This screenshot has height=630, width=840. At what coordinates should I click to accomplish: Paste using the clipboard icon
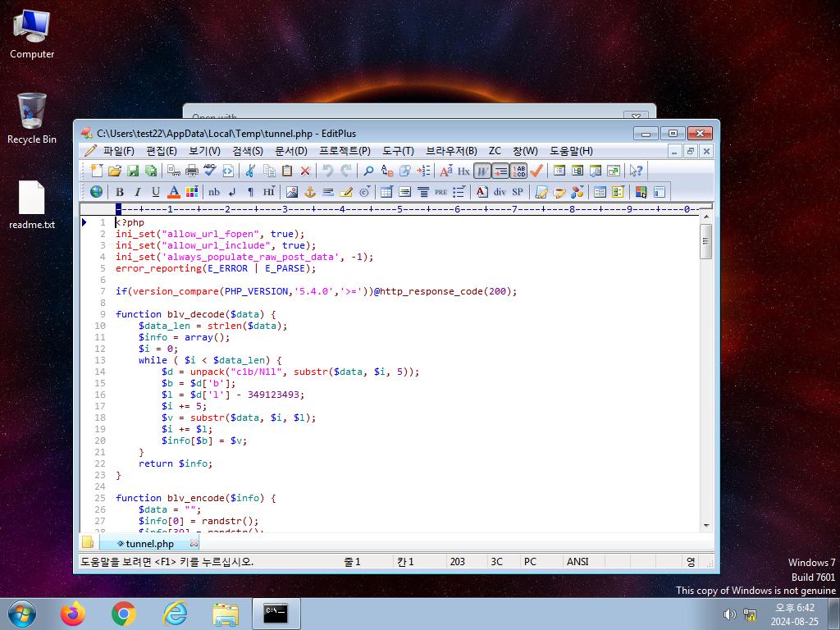[287, 171]
